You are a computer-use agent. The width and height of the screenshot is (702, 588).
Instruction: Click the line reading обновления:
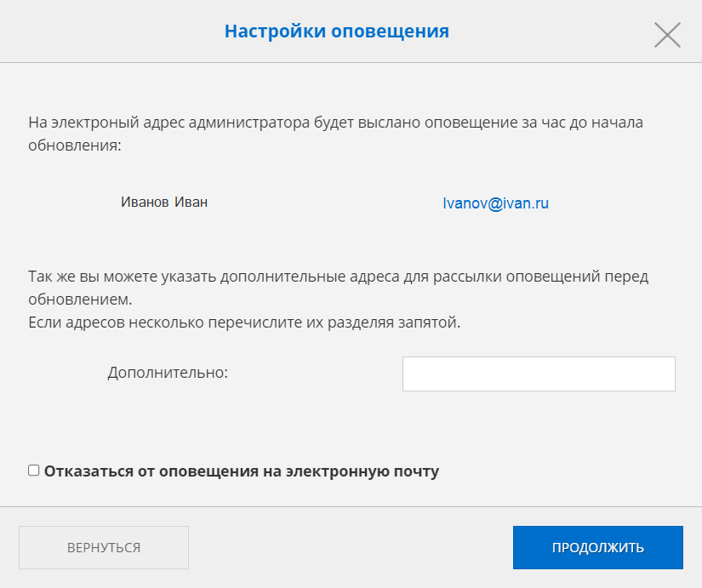click(75, 146)
